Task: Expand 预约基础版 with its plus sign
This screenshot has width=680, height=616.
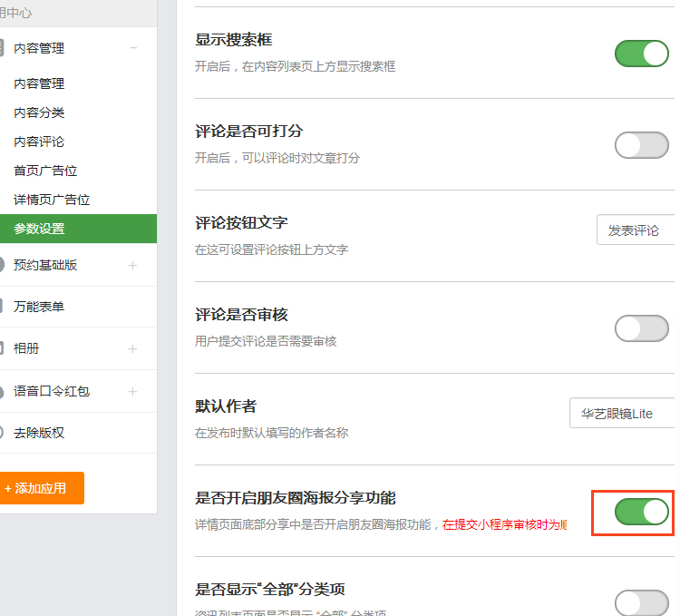Action: [x=133, y=265]
